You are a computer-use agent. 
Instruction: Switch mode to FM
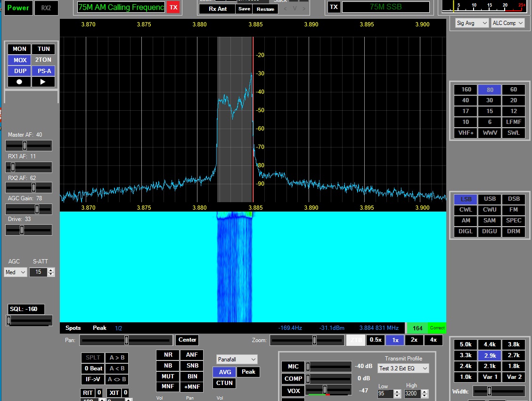[514, 210]
